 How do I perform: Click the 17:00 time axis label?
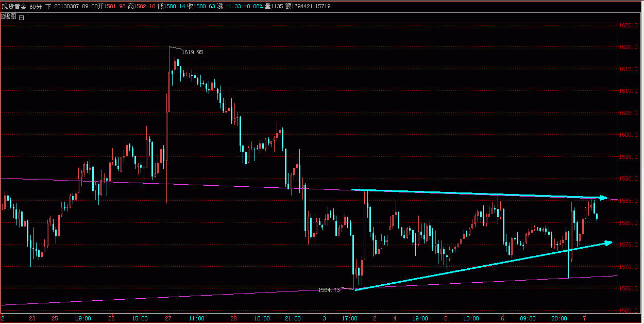(x=350, y=318)
